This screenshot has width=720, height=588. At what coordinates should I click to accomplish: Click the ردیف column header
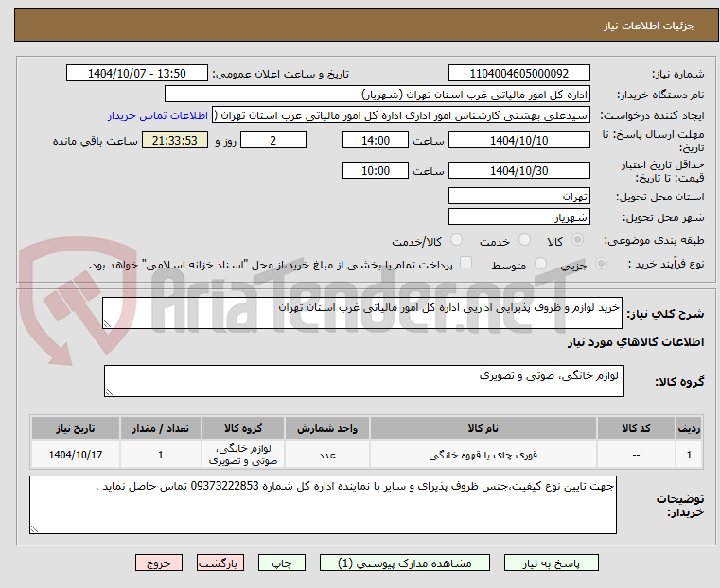click(689, 428)
